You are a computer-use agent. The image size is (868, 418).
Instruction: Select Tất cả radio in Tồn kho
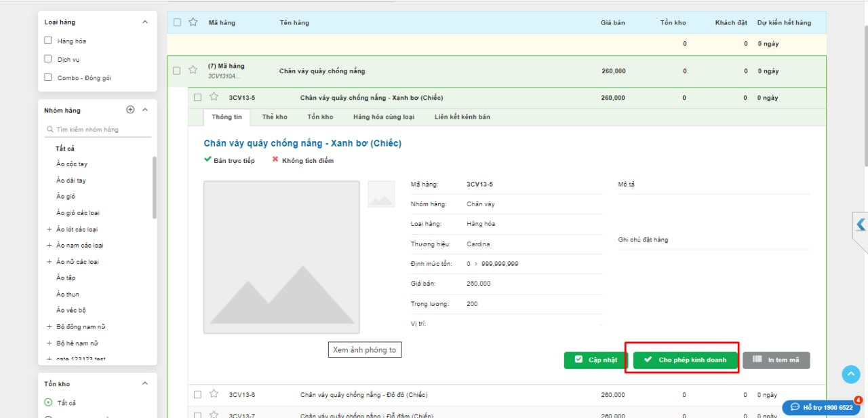(x=48, y=402)
